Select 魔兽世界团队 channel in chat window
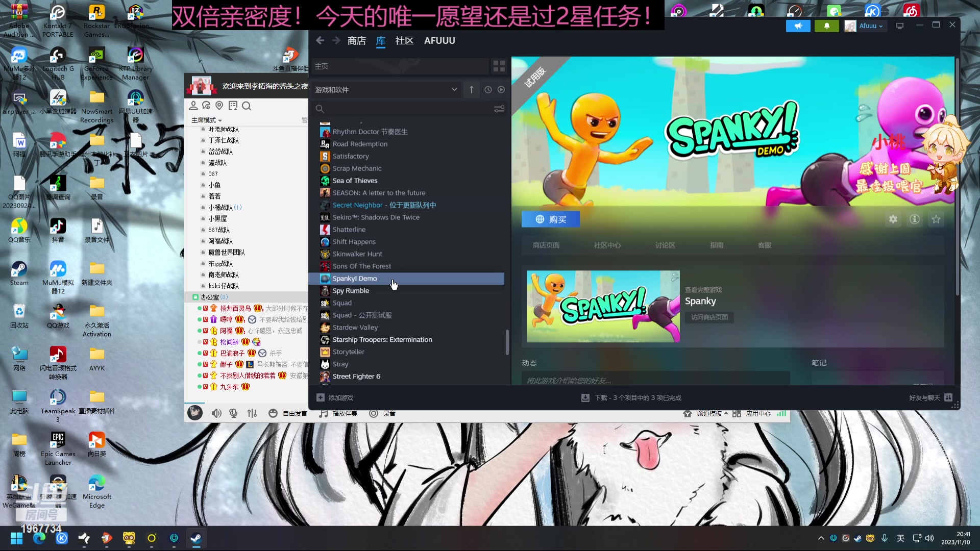980x551 pixels. [226, 253]
